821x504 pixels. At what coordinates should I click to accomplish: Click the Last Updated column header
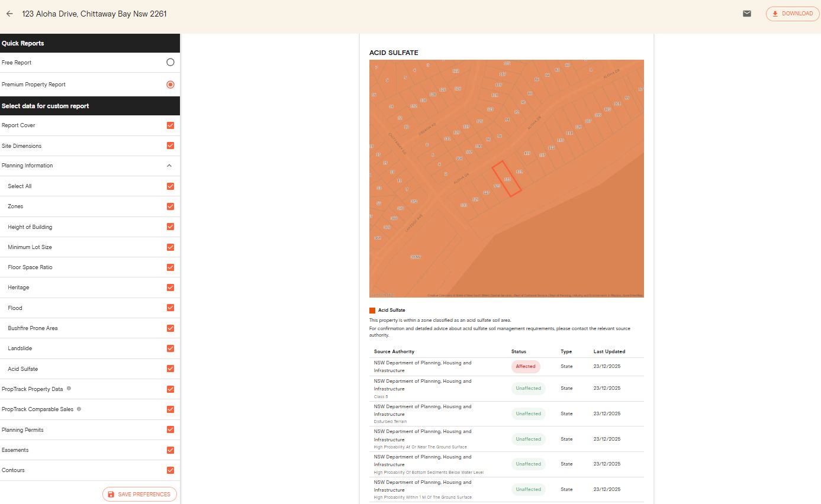609,352
